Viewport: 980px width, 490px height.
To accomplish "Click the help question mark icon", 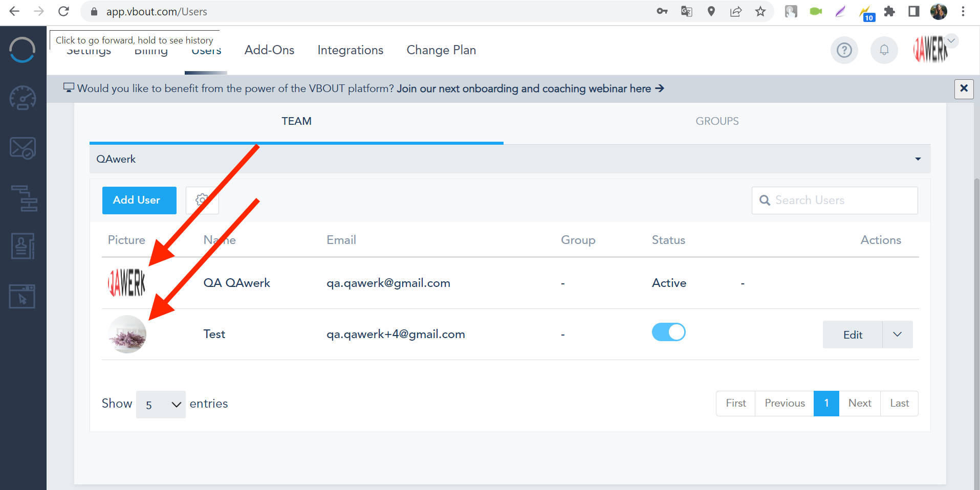I will coord(844,50).
